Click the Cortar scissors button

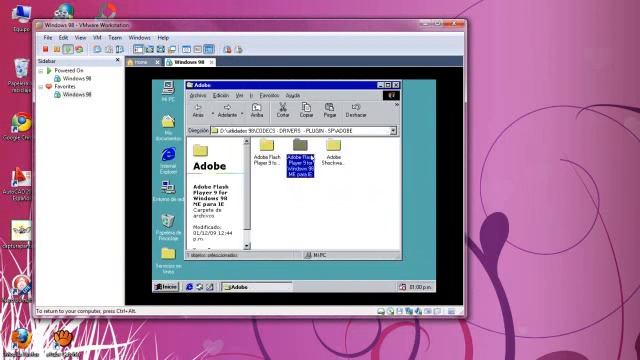click(283, 111)
